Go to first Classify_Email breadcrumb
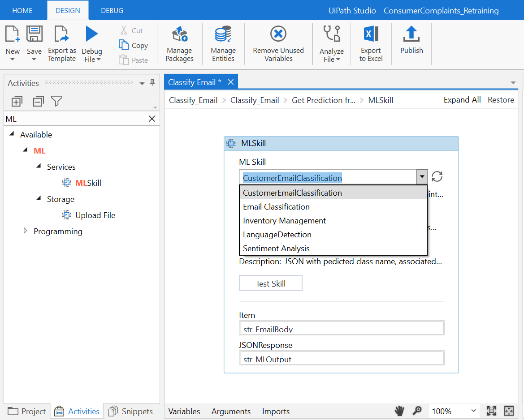This screenshot has width=524, height=420. click(193, 100)
